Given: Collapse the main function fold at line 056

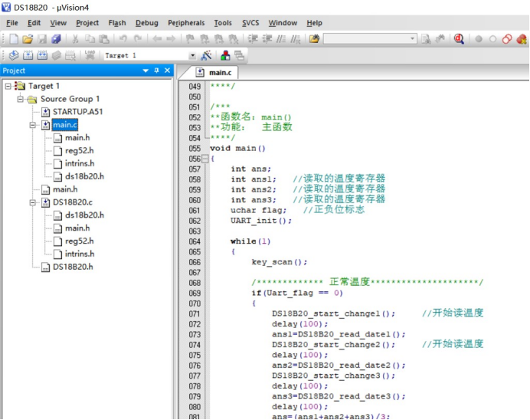Looking at the screenshot, I should click(x=205, y=159).
